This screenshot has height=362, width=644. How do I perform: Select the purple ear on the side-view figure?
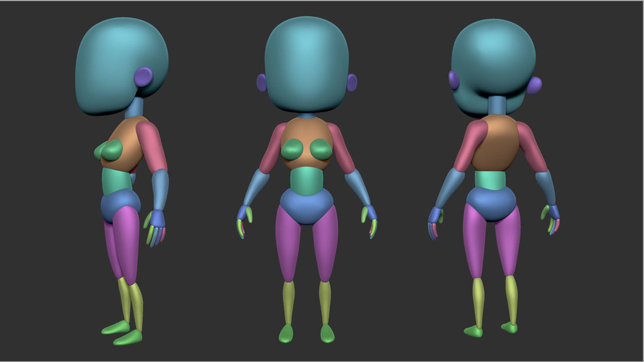[x=143, y=77]
